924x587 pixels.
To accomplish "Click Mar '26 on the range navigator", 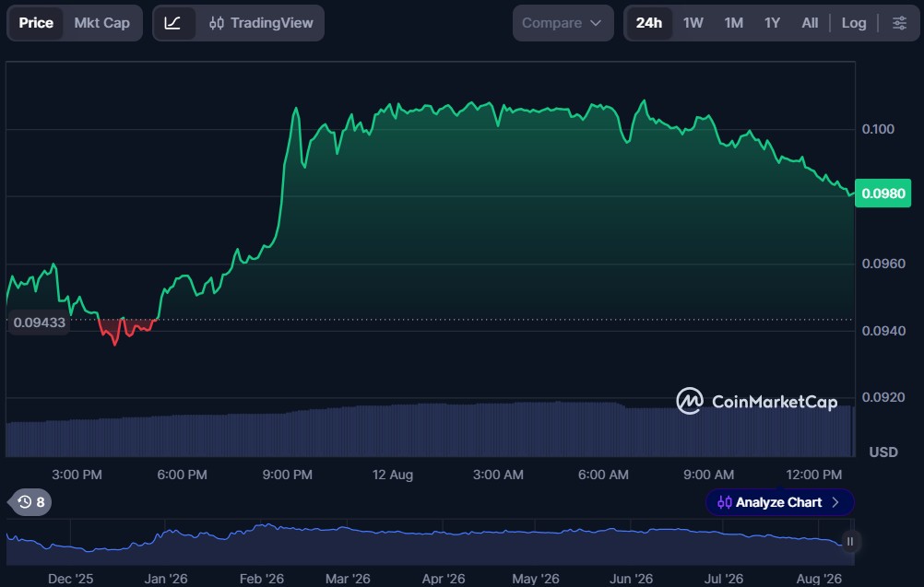I will click(x=348, y=579).
